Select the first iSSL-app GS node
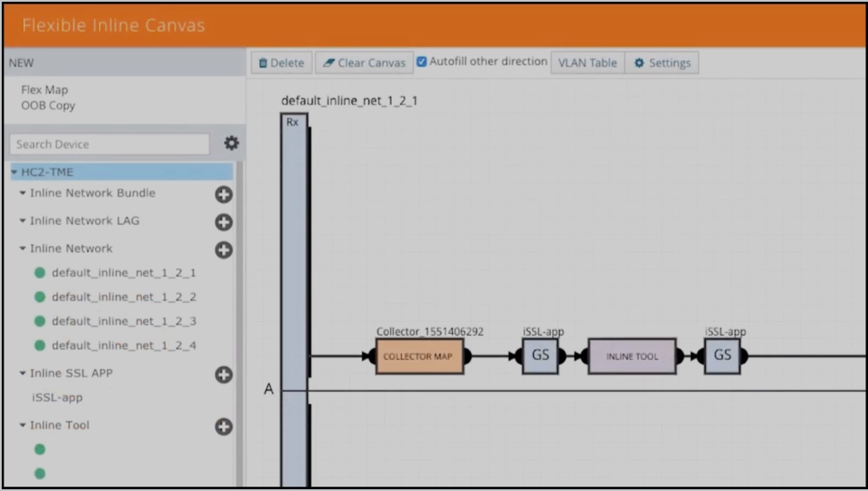 (x=540, y=356)
